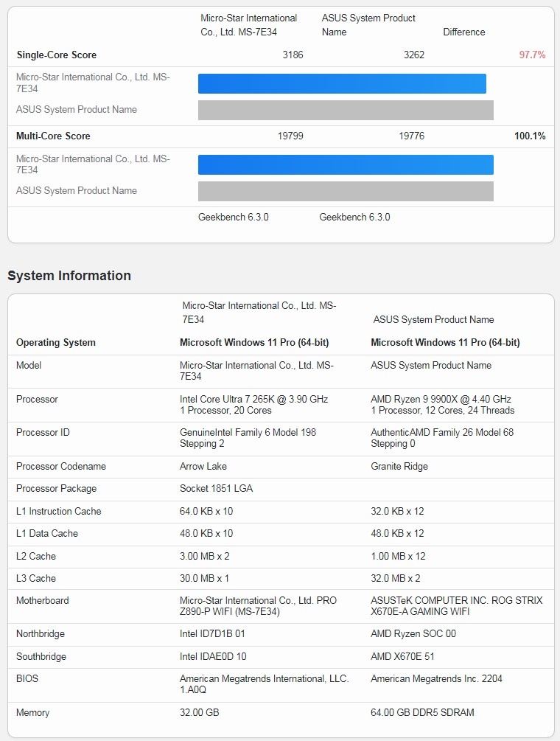The image size is (560, 741).
Task: Select Windows 11 Pro value in ASUS column
Action: click(x=445, y=343)
